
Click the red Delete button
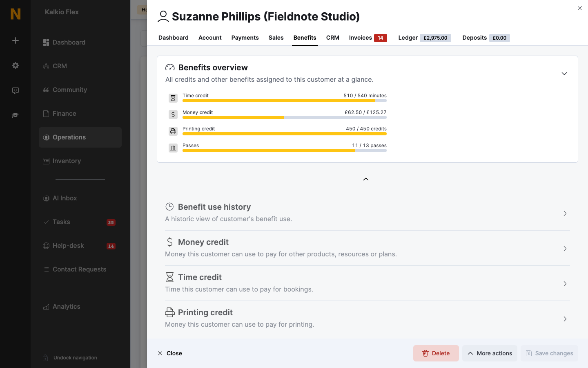(436, 353)
